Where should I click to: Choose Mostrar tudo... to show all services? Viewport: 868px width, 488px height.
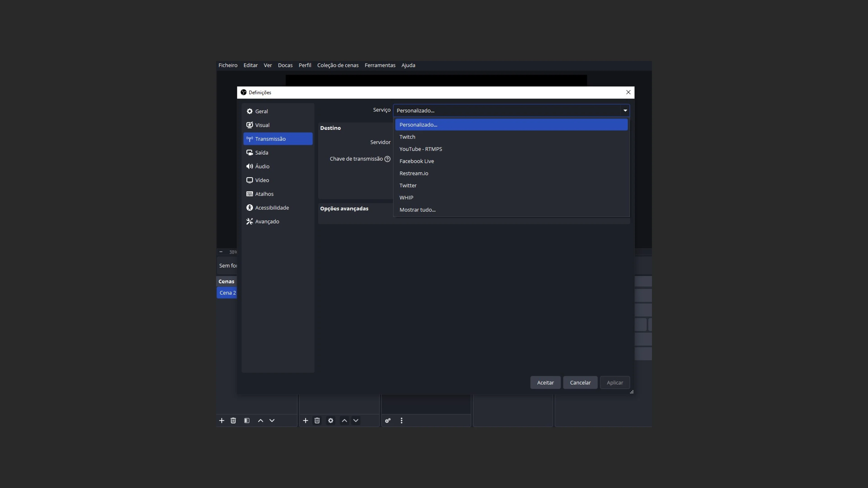511,209
